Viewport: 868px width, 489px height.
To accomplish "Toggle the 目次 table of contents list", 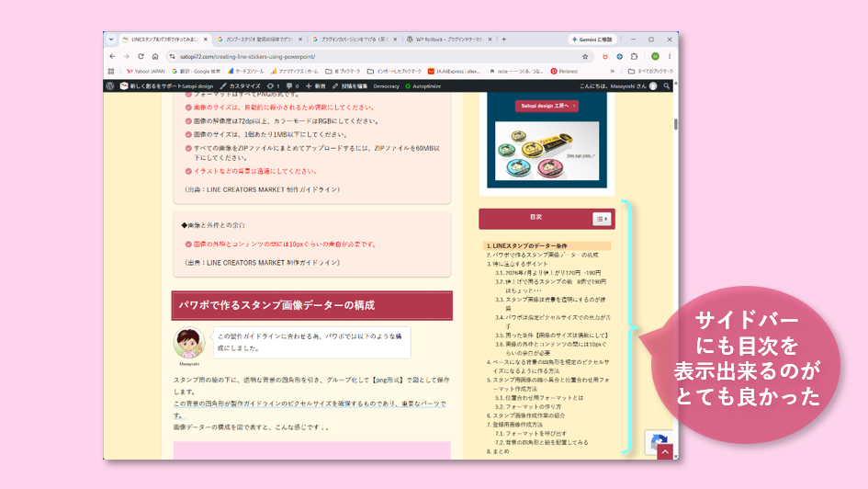I will [x=602, y=219].
